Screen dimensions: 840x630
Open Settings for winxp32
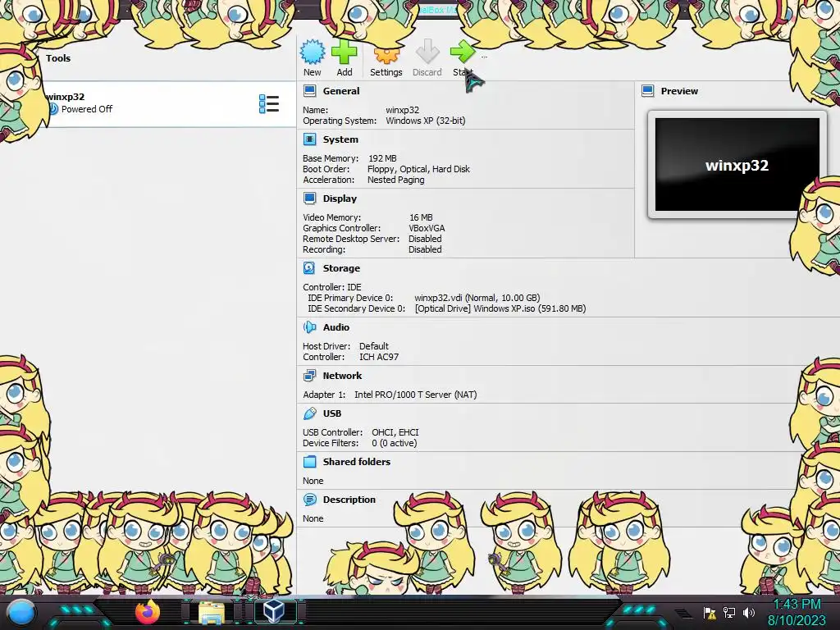(x=386, y=58)
